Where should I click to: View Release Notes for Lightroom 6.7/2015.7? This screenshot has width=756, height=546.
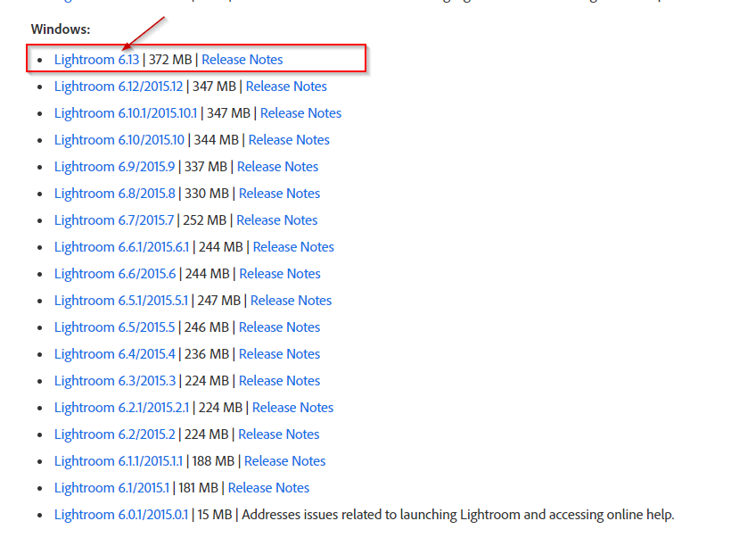tap(276, 220)
